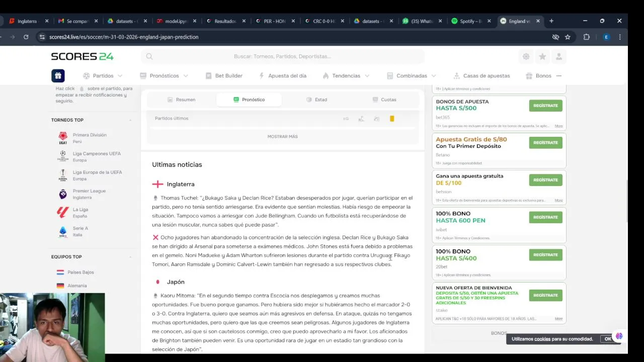This screenshot has width=644, height=362.
Task: Open the three-dots more menu after Bonos
Action: 559,75
